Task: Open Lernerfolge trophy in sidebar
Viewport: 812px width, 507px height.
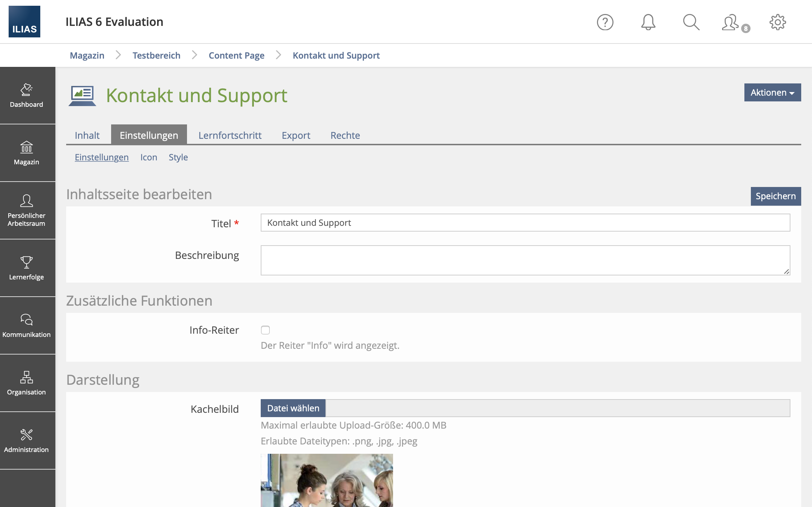Action: click(x=27, y=268)
